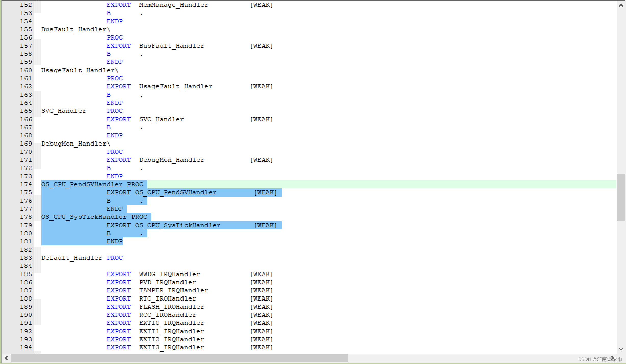Click OS_CPU_SysTickHandler label on line 178
Image resolution: width=626 pixels, height=364 pixels.
coord(84,217)
